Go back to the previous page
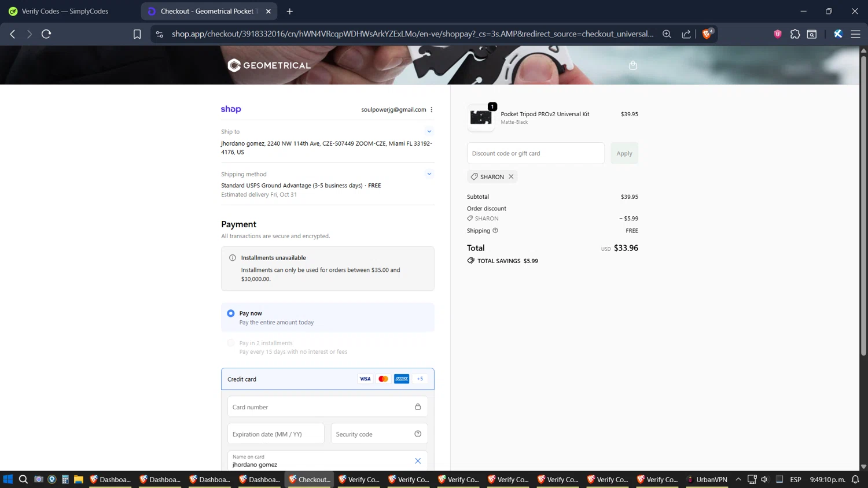This screenshot has height=488, width=868. point(13,34)
